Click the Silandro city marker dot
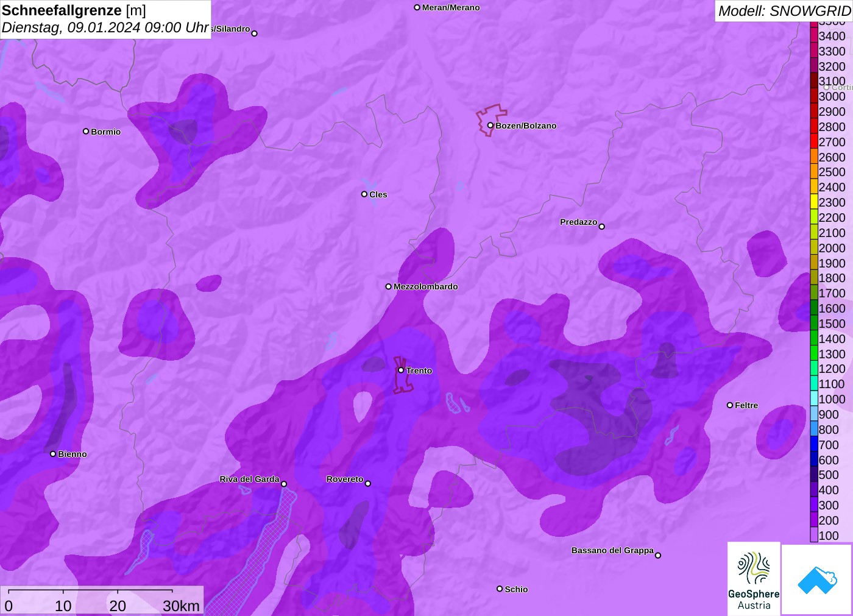This screenshot has height=616, width=853. tap(255, 34)
